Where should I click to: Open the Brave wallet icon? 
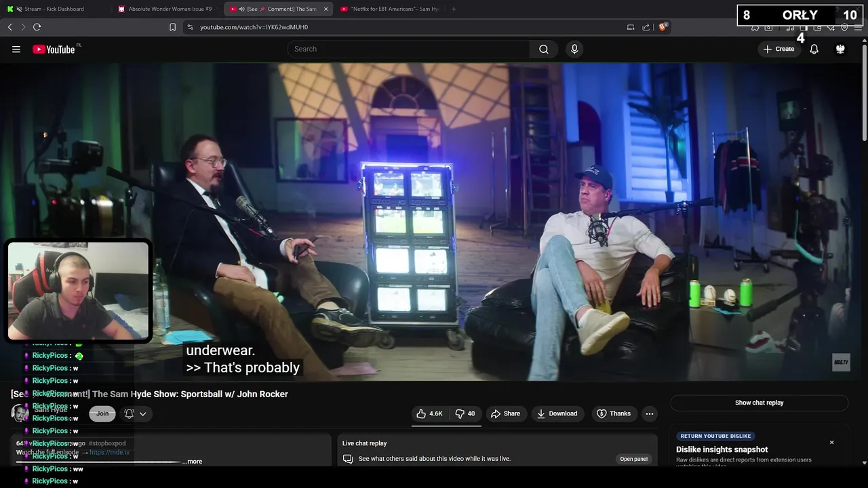(817, 27)
